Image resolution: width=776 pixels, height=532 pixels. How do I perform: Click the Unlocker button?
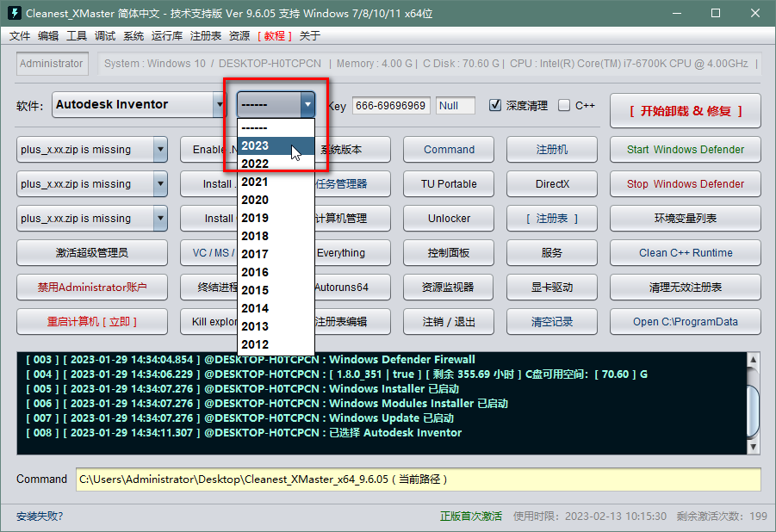click(x=449, y=219)
